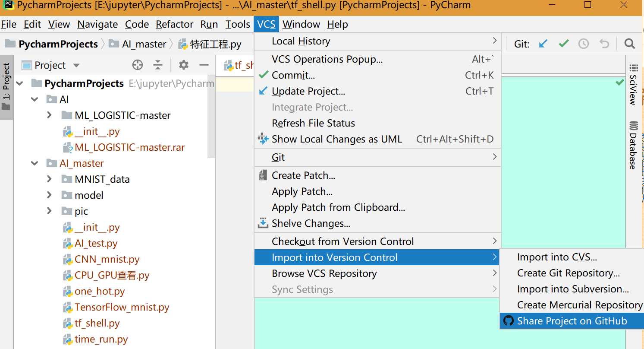Hide the Project panel with minus icon
The height and width of the screenshot is (349, 644).
tap(204, 65)
